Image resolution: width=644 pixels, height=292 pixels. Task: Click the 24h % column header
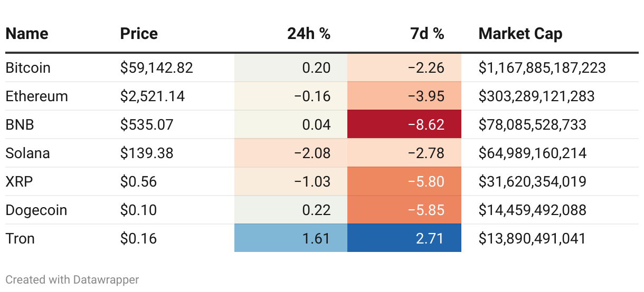pyautogui.click(x=309, y=34)
